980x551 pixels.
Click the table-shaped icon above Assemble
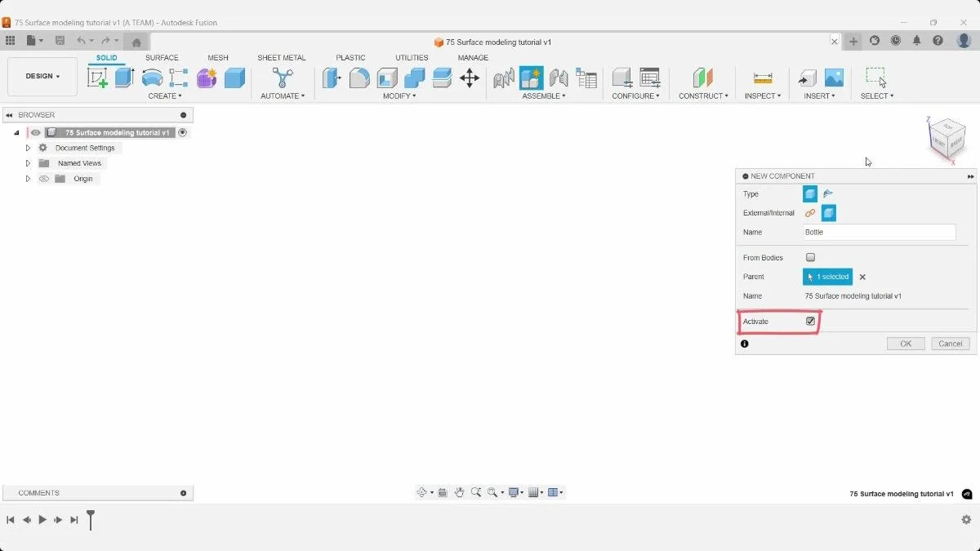coord(586,78)
